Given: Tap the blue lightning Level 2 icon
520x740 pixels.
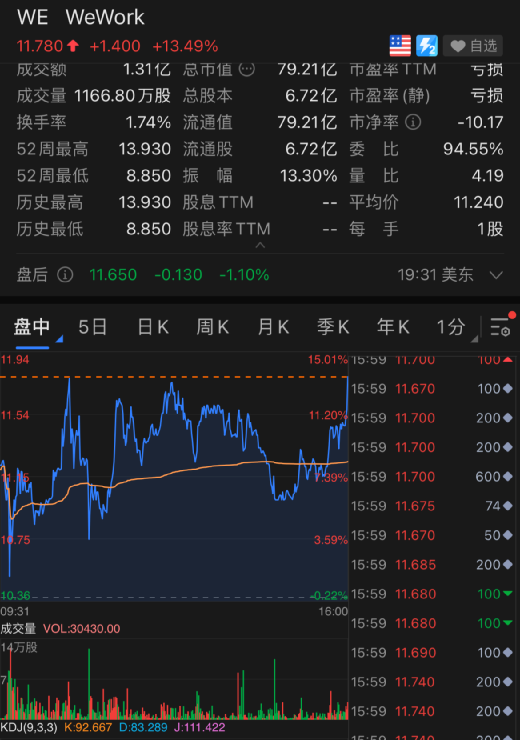Looking at the screenshot, I should point(427,46).
